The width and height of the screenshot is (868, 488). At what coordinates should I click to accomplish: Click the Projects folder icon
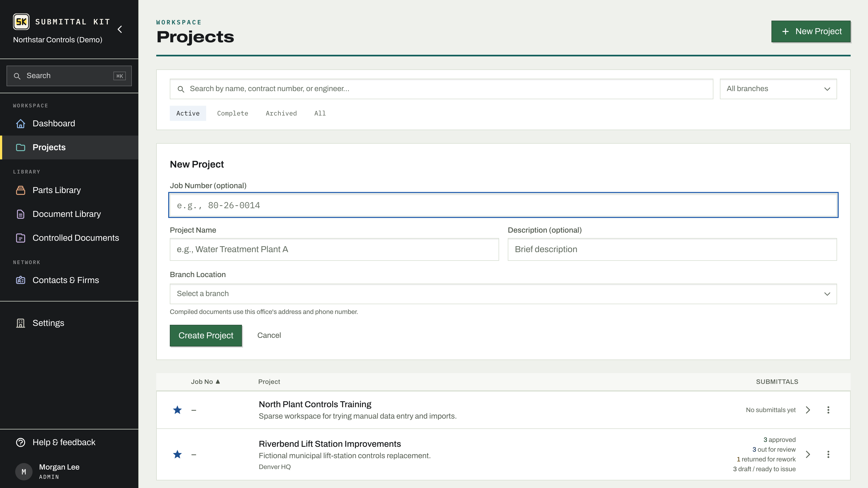point(21,147)
